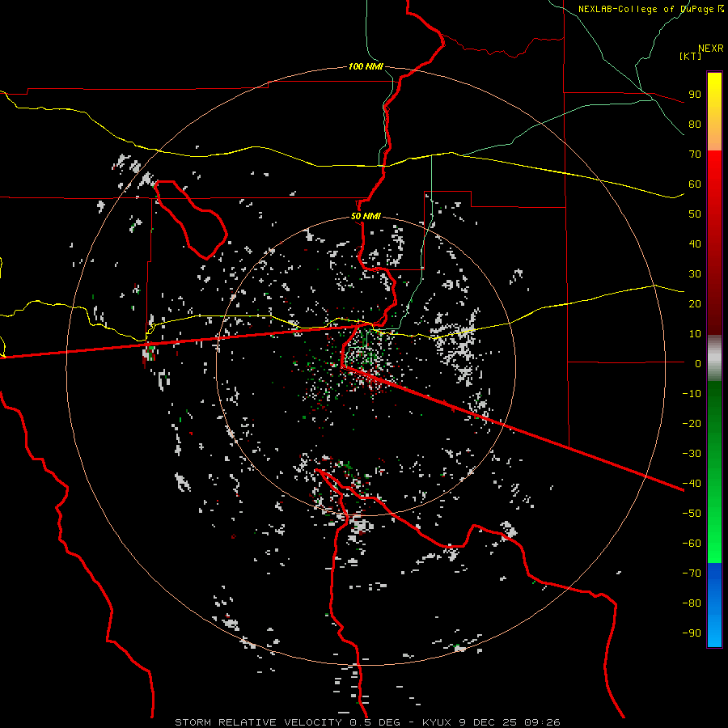Click the 0 value on velocity scale
The height and width of the screenshot is (728, 728).
tap(698, 363)
